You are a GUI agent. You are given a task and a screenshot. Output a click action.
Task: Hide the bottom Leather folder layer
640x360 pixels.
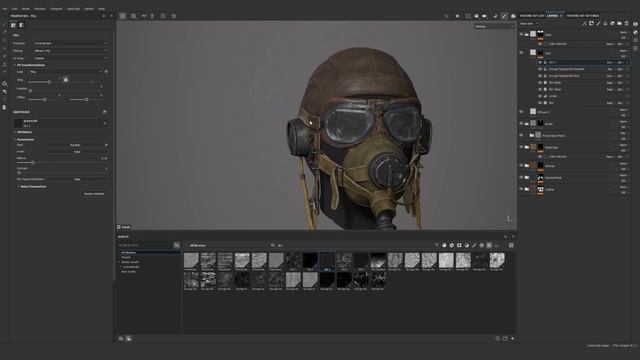[x=521, y=189]
